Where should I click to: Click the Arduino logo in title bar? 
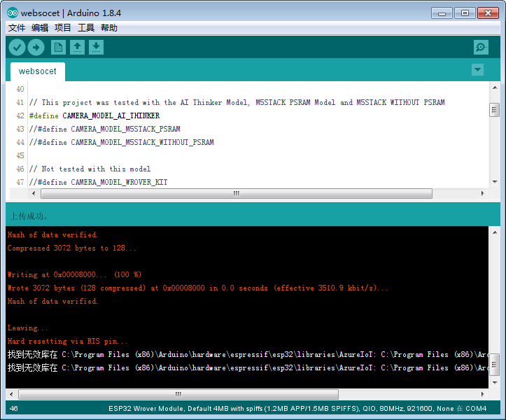coord(13,13)
